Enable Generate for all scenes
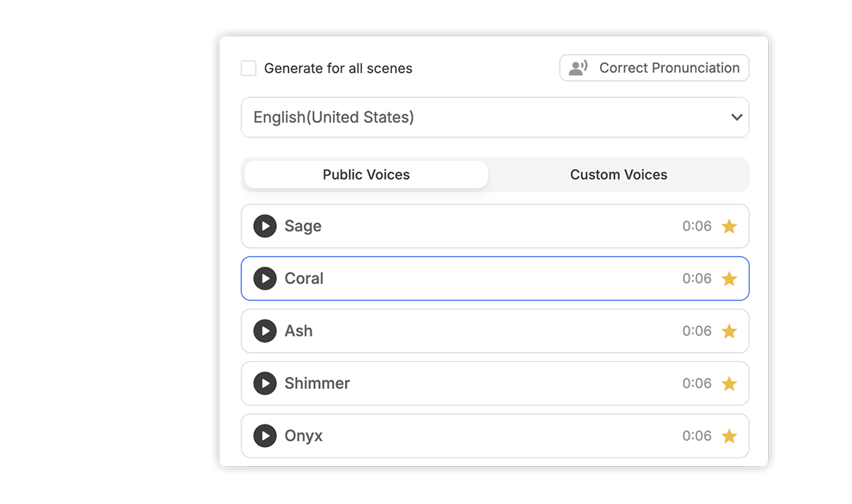 (x=248, y=67)
